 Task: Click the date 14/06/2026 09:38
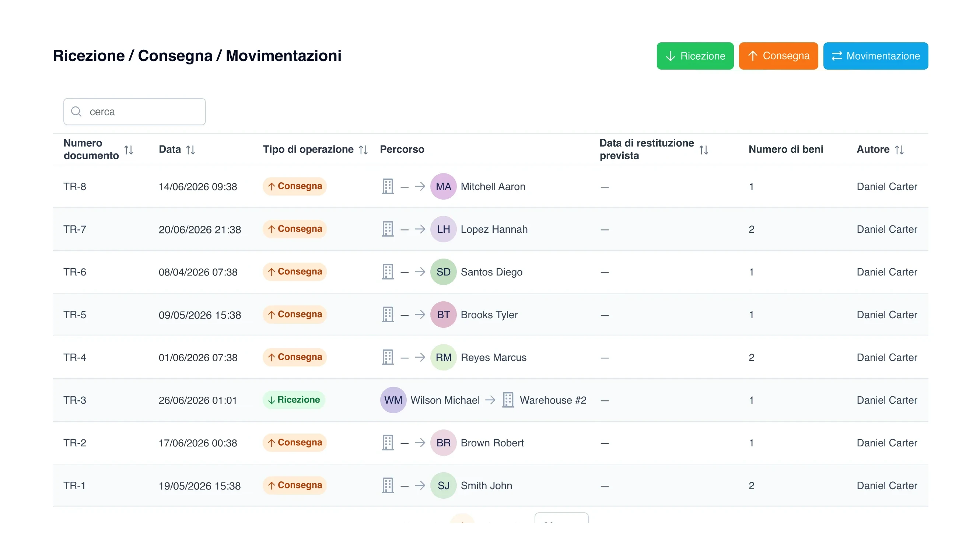click(x=197, y=187)
